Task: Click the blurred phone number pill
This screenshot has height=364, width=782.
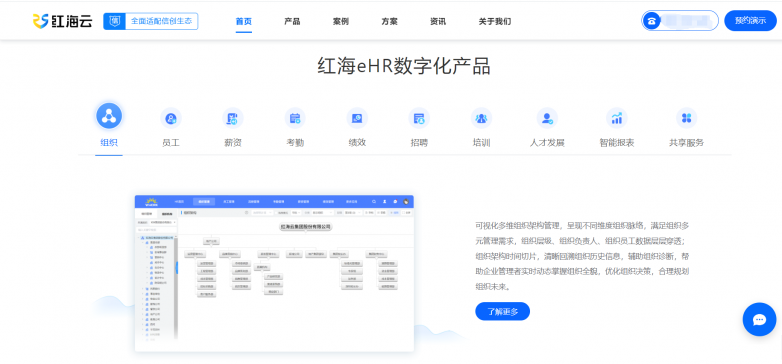Action: [x=680, y=20]
